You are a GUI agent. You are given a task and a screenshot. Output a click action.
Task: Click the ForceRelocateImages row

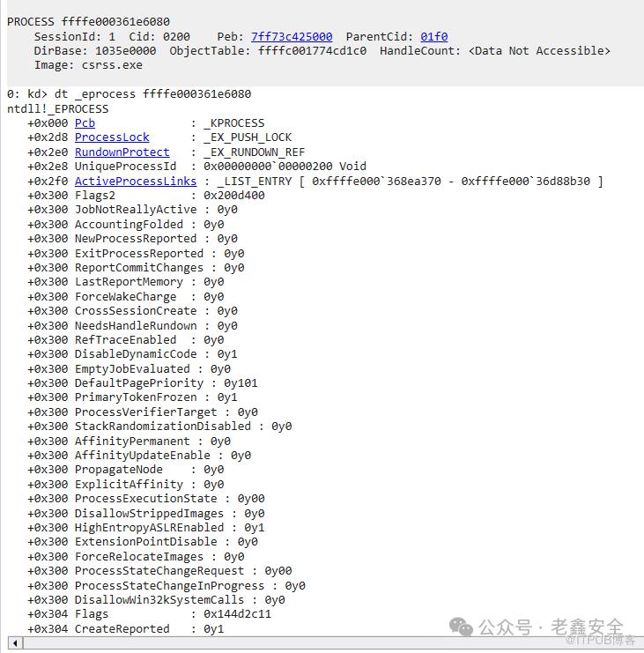pyautogui.click(x=136, y=557)
